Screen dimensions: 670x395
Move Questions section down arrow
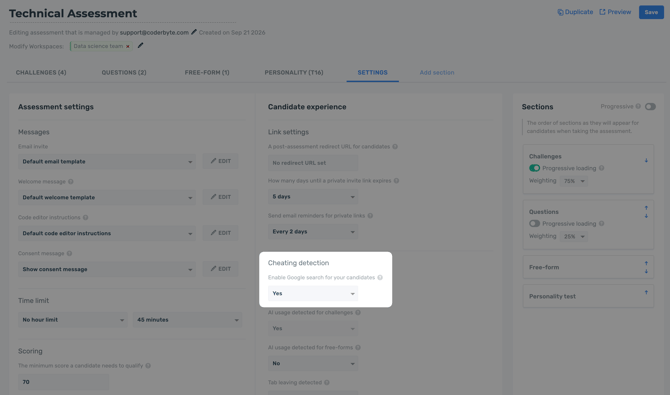point(646,216)
